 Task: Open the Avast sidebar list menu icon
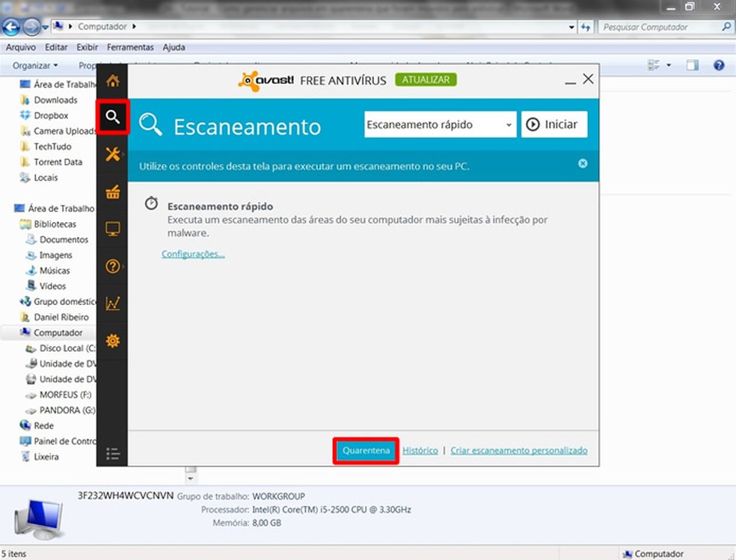[113, 453]
